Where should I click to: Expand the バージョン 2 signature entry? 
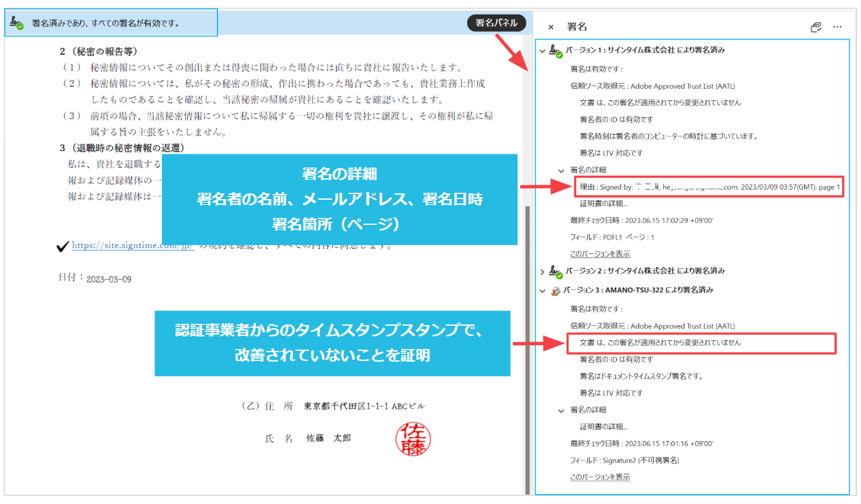(x=542, y=271)
